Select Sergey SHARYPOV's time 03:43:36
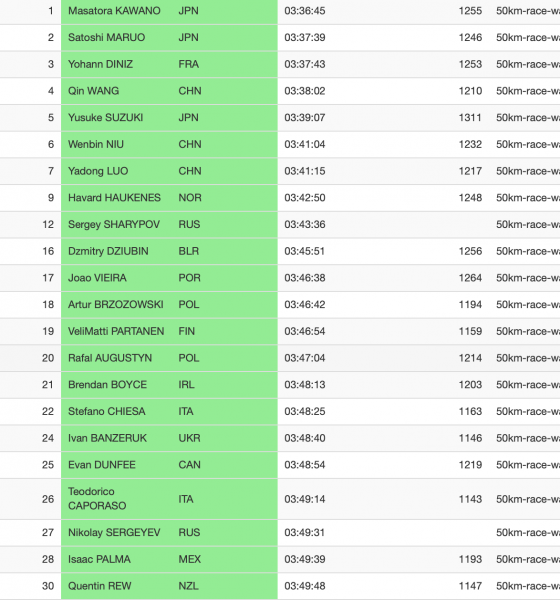Viewport: 560px width, 600px height. point(305,225)
